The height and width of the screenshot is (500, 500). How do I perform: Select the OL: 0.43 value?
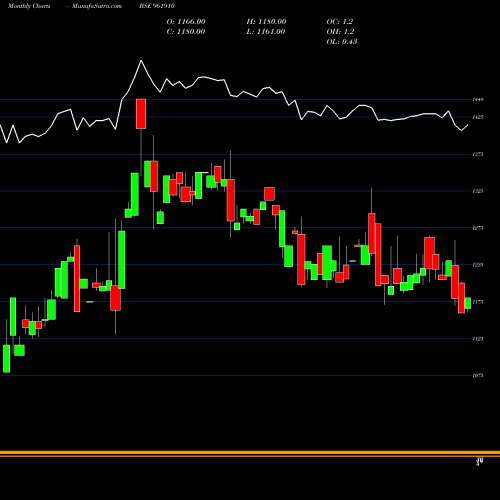click(x=342, y=42)
